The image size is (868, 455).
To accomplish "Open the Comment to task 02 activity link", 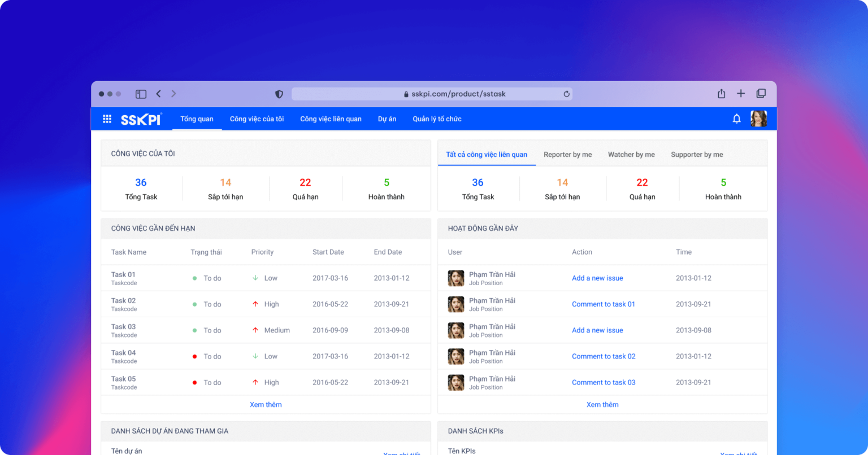I will (x=604, y=356).
